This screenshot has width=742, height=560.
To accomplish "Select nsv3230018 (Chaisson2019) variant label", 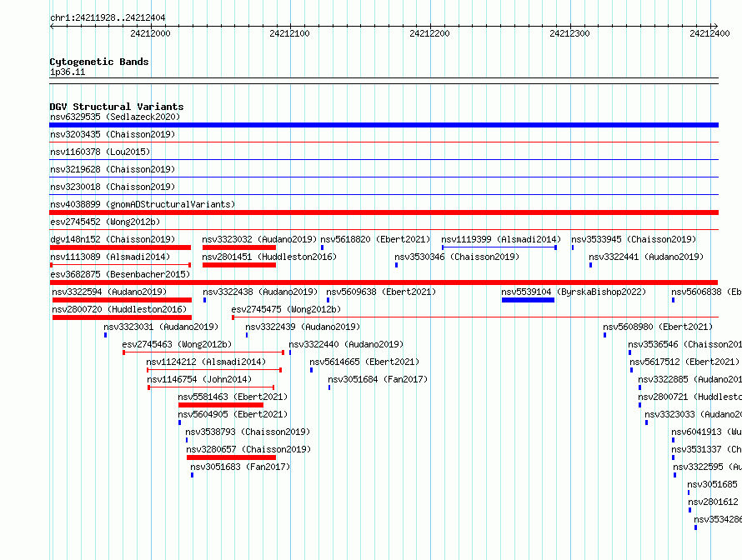I will pos(113,187).
